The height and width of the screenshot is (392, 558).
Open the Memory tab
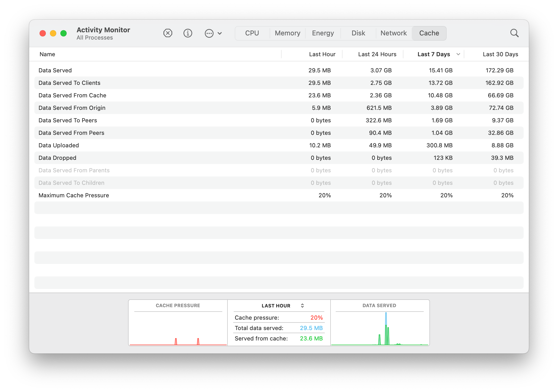click(x=287, y=33)
